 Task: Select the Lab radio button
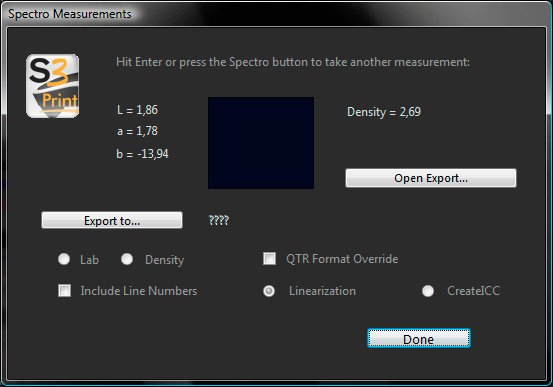(x=64, y=259)
